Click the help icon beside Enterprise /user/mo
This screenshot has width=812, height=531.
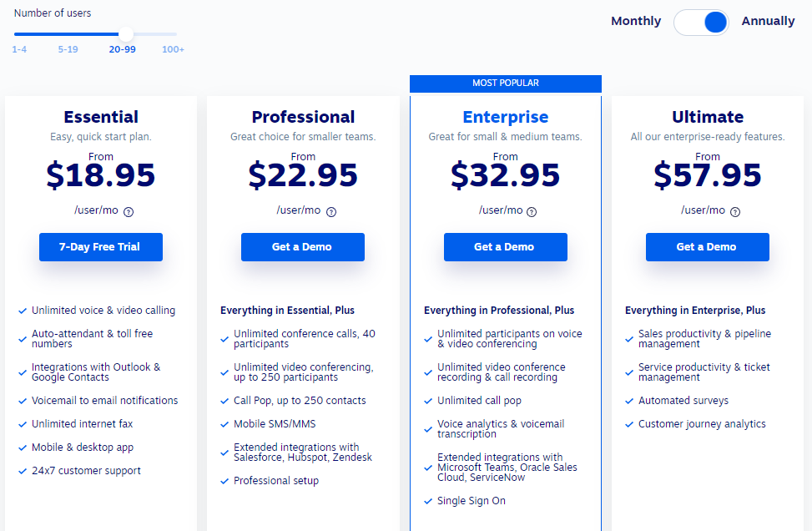(532, 211)
